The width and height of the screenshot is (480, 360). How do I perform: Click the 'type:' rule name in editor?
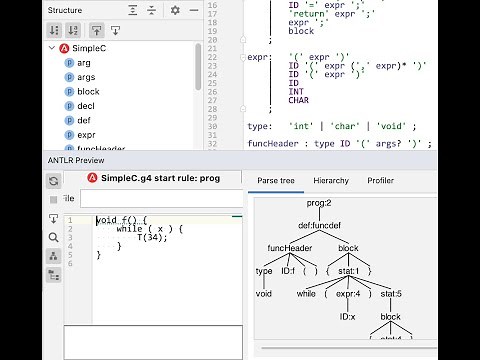coord(260,126)
